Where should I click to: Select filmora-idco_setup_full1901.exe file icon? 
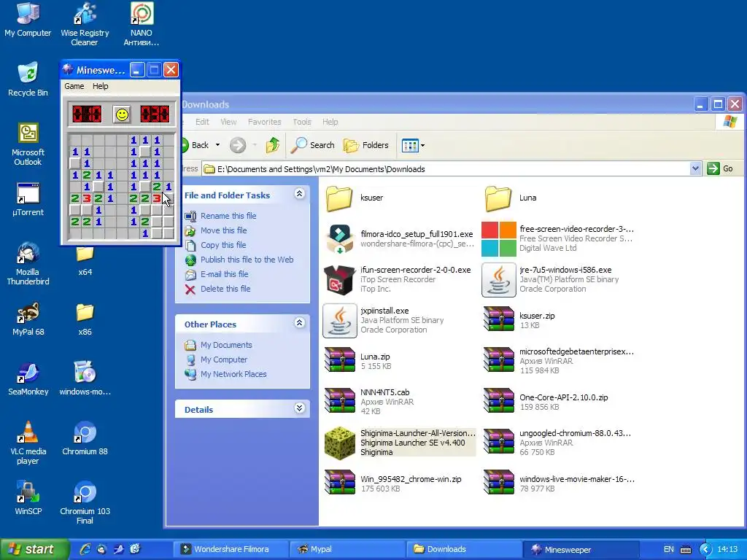pos(340,239)
